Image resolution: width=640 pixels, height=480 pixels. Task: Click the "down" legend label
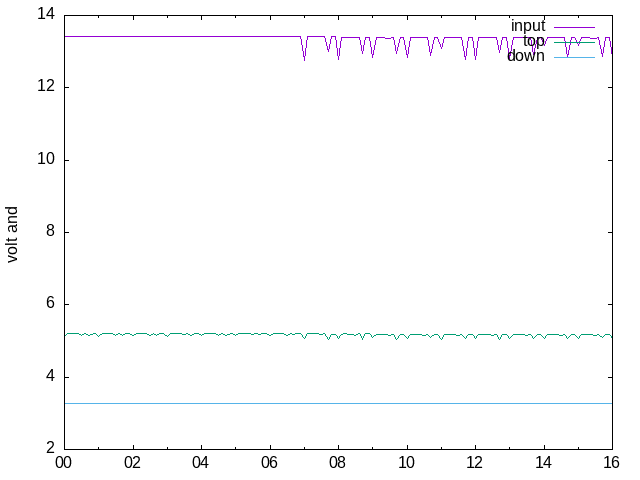(526, 56)
